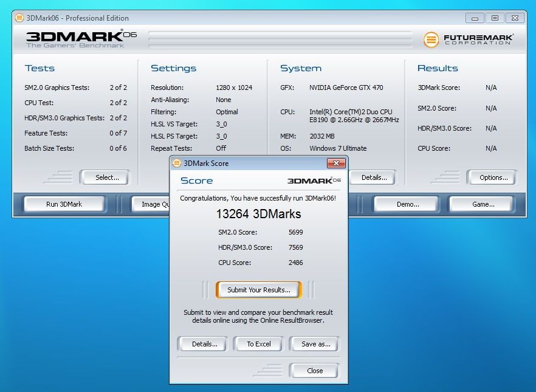
Task: Click the 3DMark06 title bar app icon
Action: [19, 18]
